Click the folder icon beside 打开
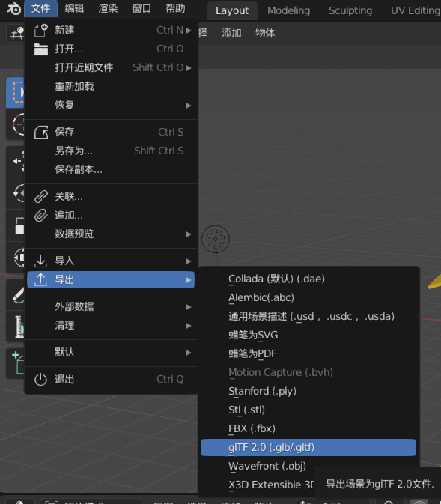Screen dimensions: 441x504 pos(41,49)
